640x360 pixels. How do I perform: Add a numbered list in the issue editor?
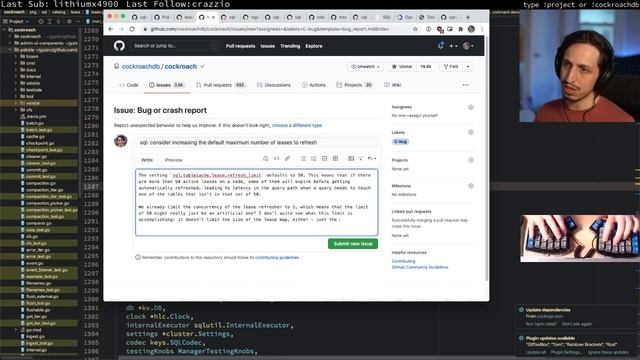point(313,158)
